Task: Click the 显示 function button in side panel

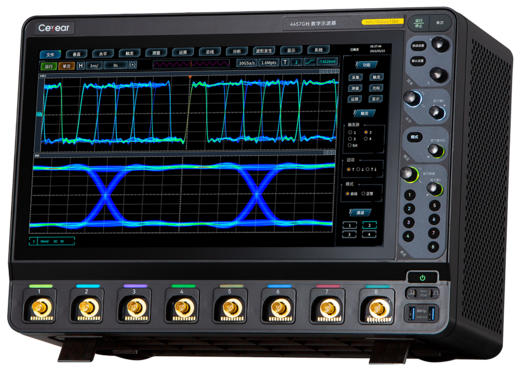Action: 376,99
